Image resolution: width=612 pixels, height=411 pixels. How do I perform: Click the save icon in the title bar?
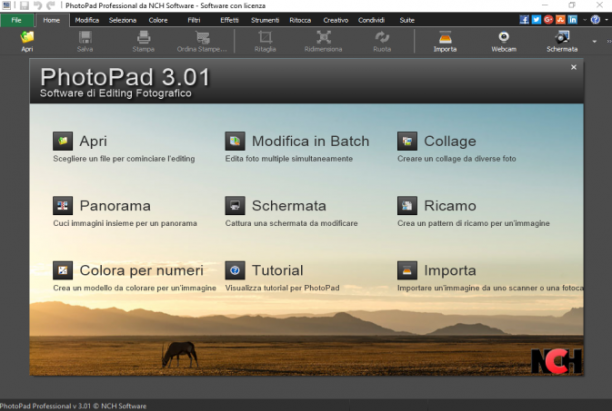click(25, 5)
